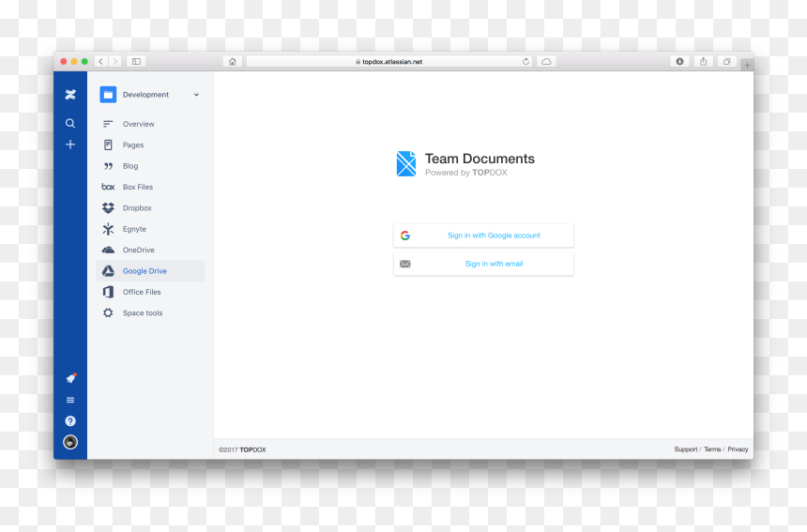
Task: Click the Development space folder icon
Action: click(x=108, y=95)
